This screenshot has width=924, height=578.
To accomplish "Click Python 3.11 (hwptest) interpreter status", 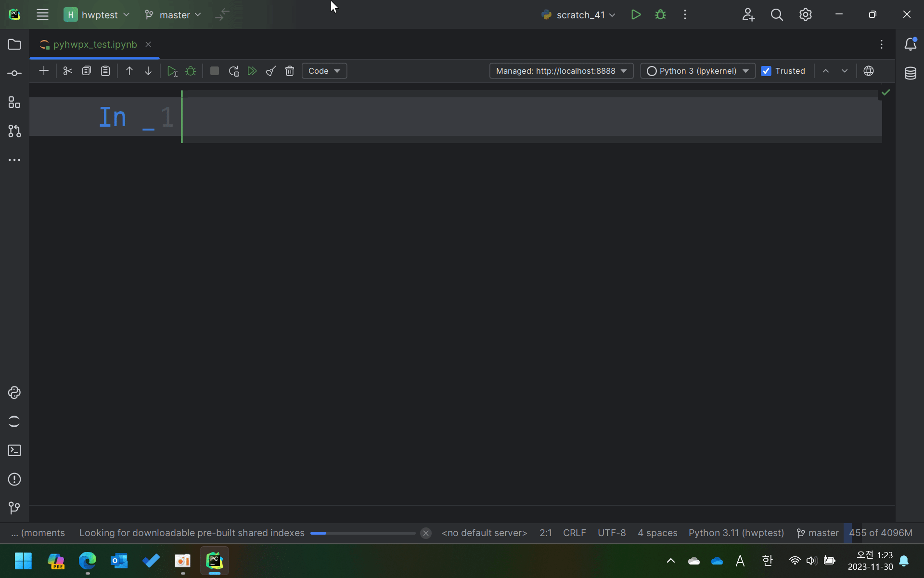I will coord(736,533).
